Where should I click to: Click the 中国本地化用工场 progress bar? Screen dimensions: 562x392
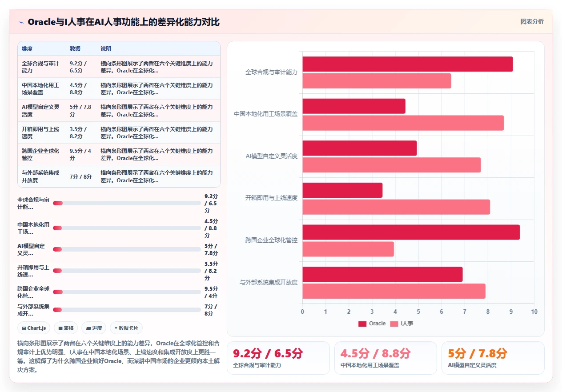coord(127,228)
